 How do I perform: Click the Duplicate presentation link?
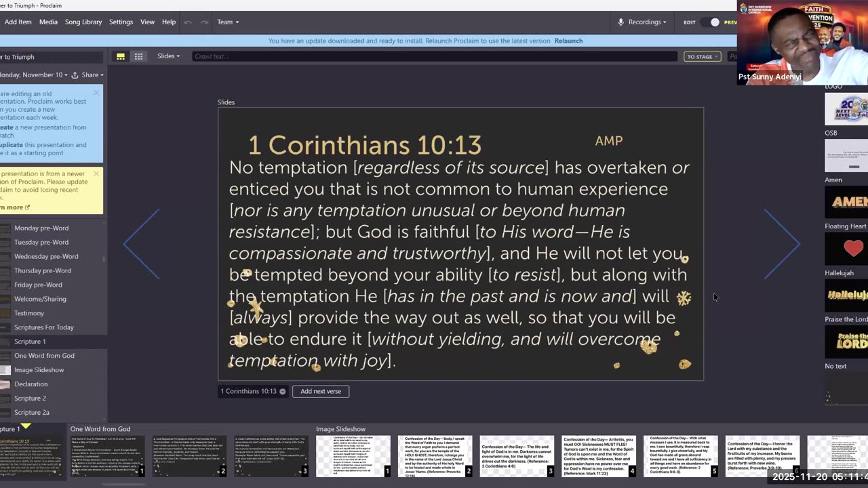10,144
